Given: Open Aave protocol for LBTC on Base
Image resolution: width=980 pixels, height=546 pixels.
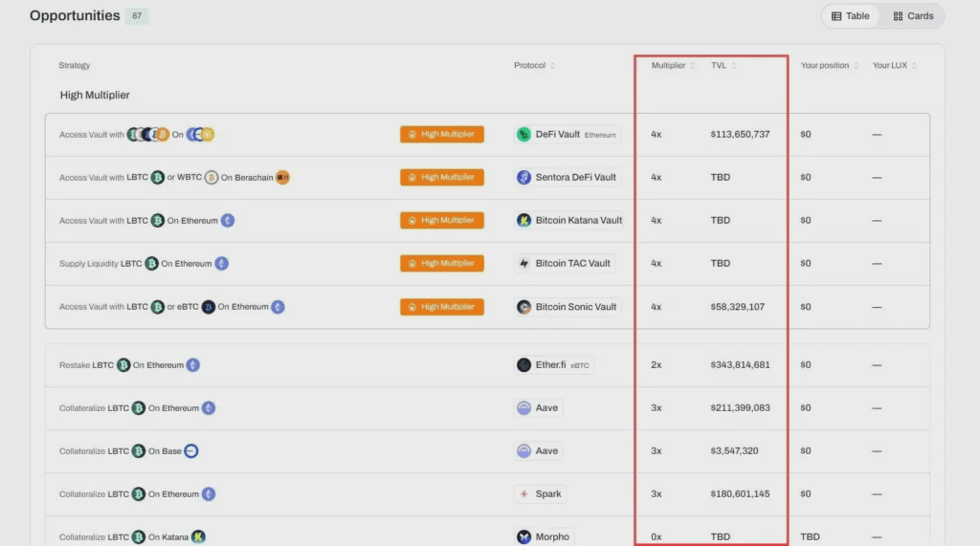Looking at the screenshot, I should tap(538, 451).
